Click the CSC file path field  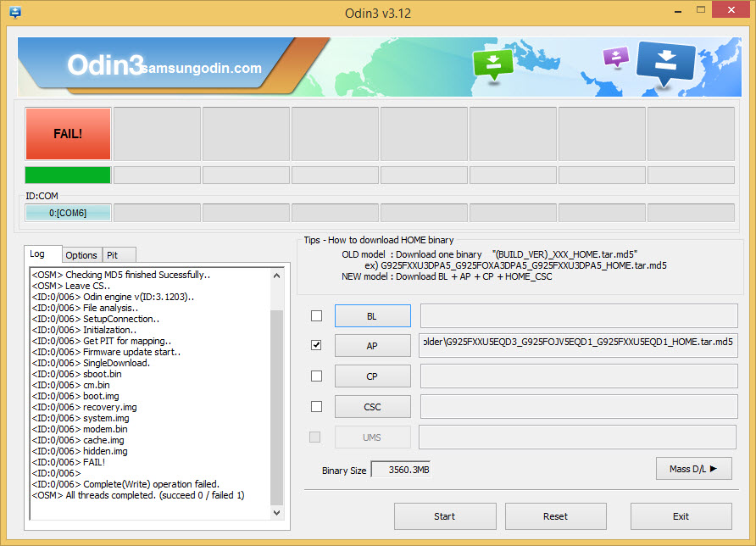579,407
